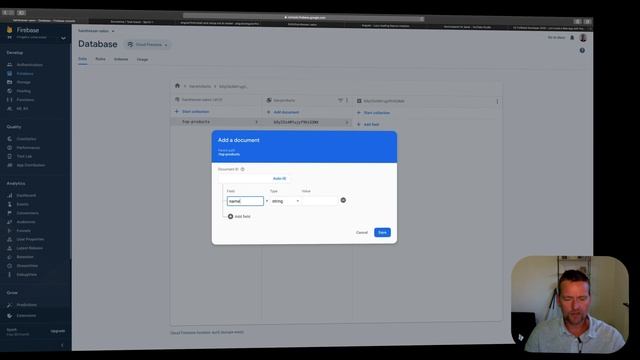Image resolution: width=640 pixels, height=360 pixels.
Task: Open the Hosting sidebar item
Action: click(23, 91)
